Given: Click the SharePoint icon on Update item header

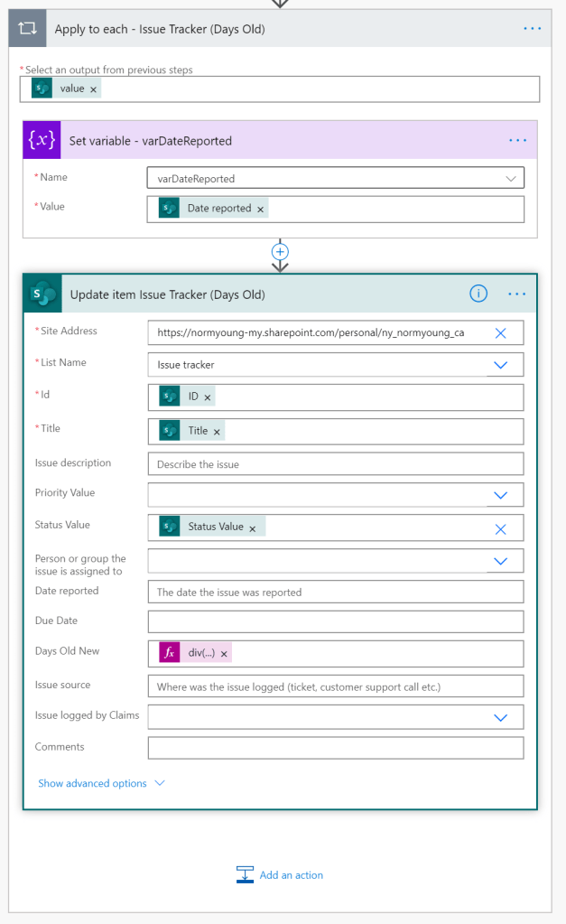Looking at the screenshot, I should [42, 294].
